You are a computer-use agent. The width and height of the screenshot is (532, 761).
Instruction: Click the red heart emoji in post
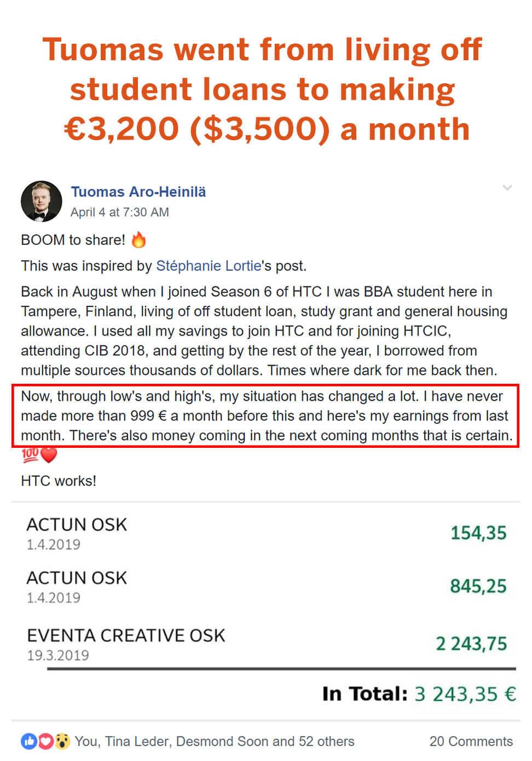point(49,455)
